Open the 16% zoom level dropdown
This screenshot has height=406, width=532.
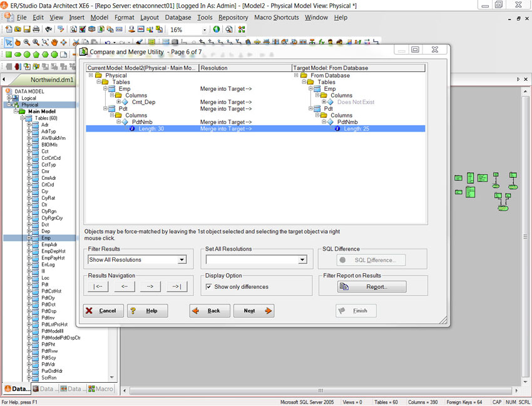click(204, 30)
